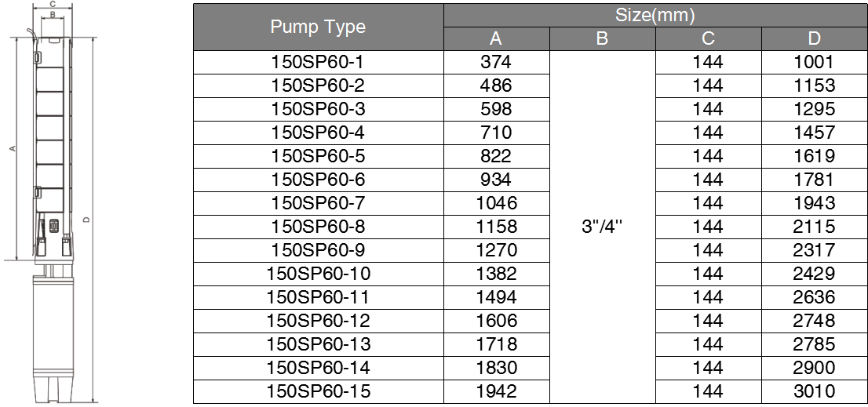Click column header D
This screenshot has height=407, width=868.
[x=814, y=38]
